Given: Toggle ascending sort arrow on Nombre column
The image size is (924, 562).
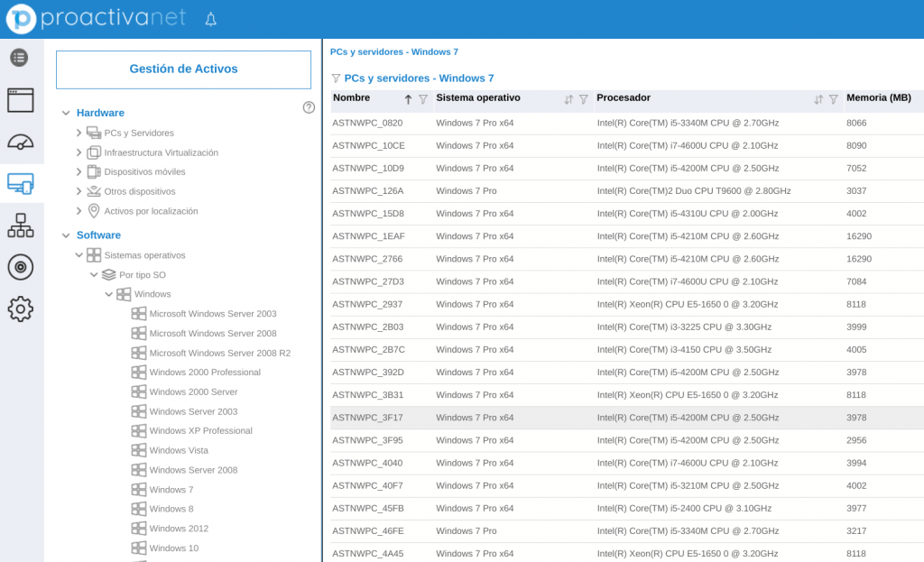Looking at the screenshot, I should pyautogui.click(x=408, y=99).
